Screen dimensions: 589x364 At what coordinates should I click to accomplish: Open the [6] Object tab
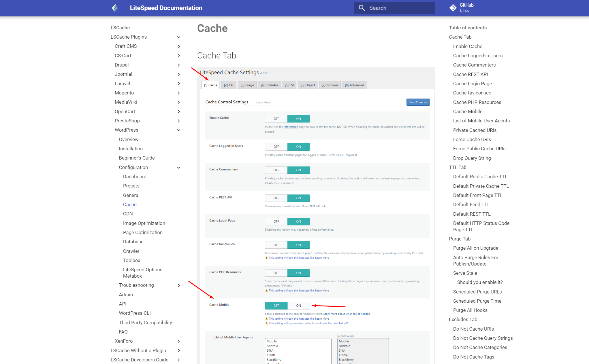[308, 85]
